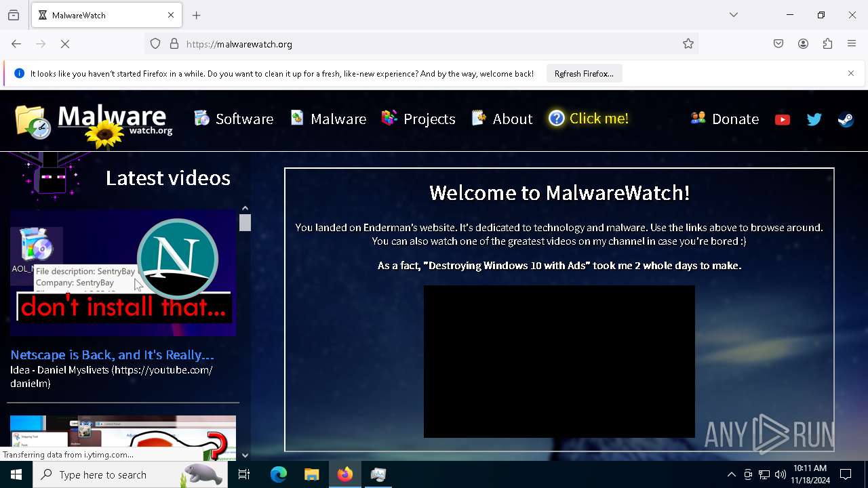Open the Windows Start menu
Image resolution: width=868 pixels, height=488 pixels.
pyautogui.click(x=16, y=474)
